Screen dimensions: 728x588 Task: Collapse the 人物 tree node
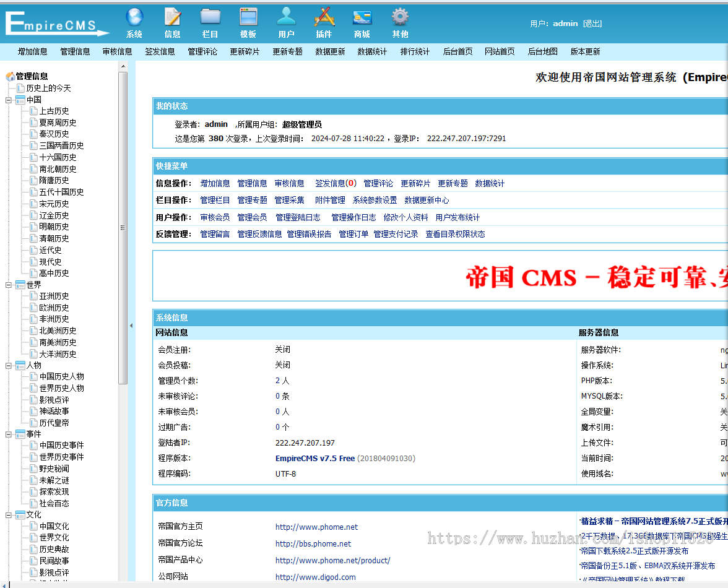click(x=9, y=366)
